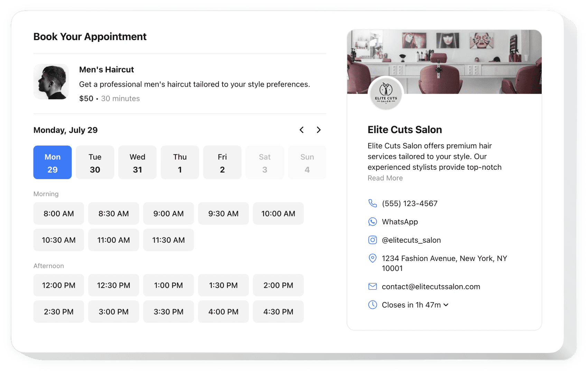Choose the 4:30 PM appointment time

pyautogui.click(x=278, y=312)
